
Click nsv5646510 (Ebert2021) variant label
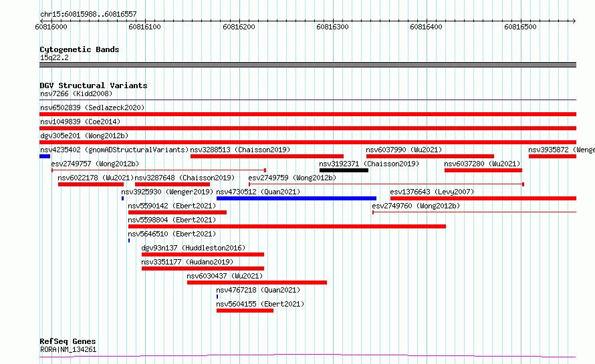(x=172, y=234)
